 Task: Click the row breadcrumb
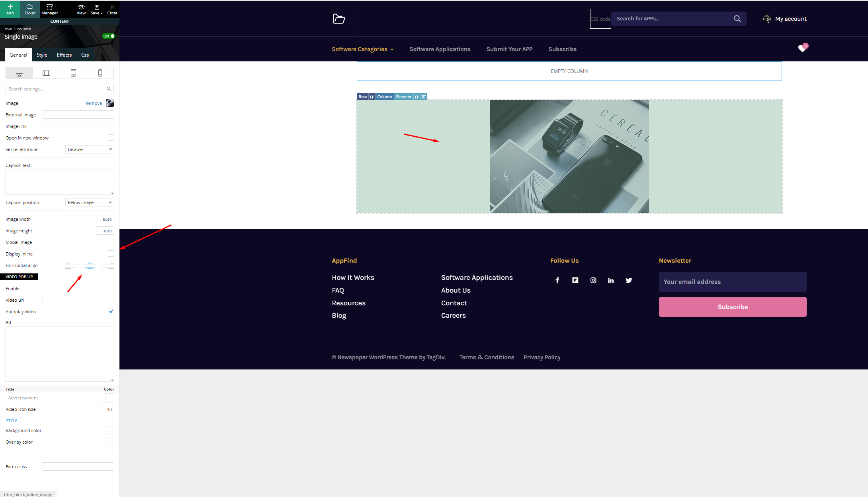(x=8, y=29)
